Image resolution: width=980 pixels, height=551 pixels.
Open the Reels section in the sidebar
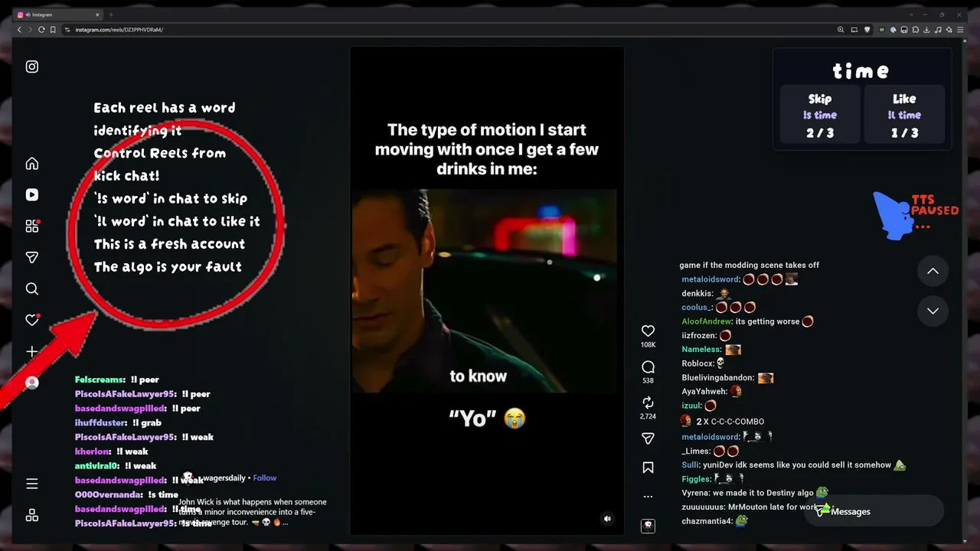32,195
